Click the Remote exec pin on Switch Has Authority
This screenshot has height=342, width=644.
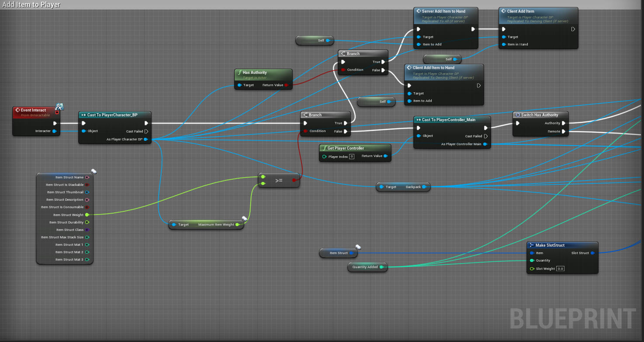click(564, 131)
